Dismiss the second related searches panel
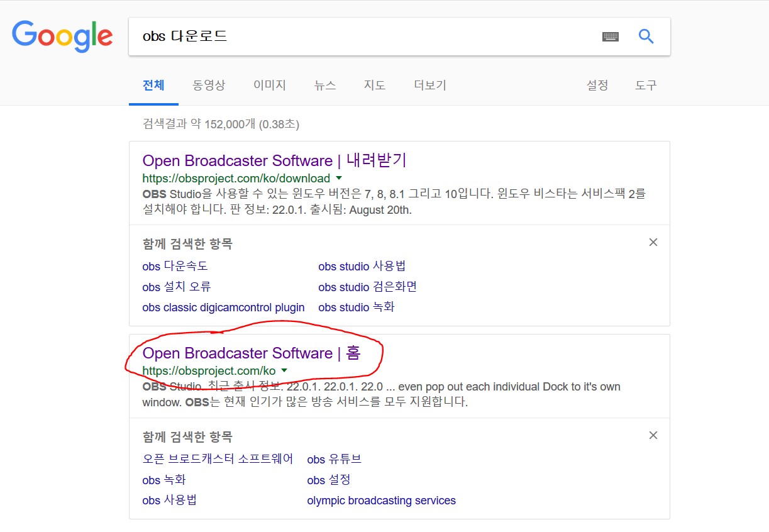Image resolution: width=769 pixels, height=532 pixels. pyautogui.click(x=653, y=435)
